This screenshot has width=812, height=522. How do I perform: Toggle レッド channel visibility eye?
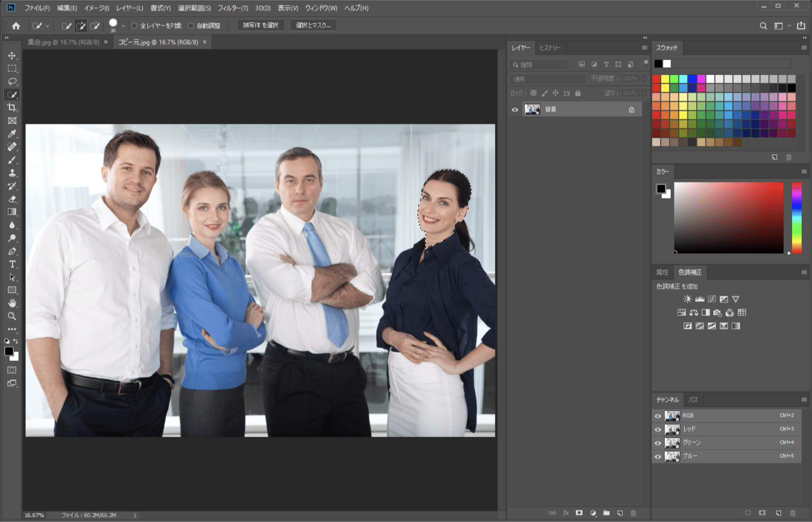(x=658, y=429)
